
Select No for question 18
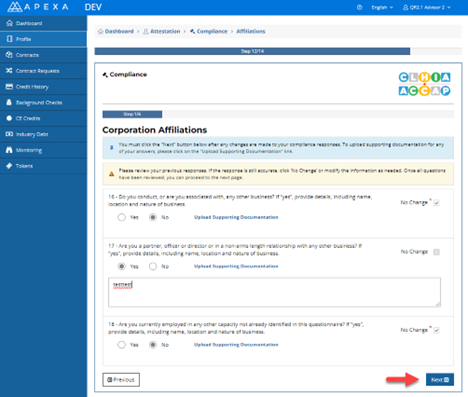(153, 345)
